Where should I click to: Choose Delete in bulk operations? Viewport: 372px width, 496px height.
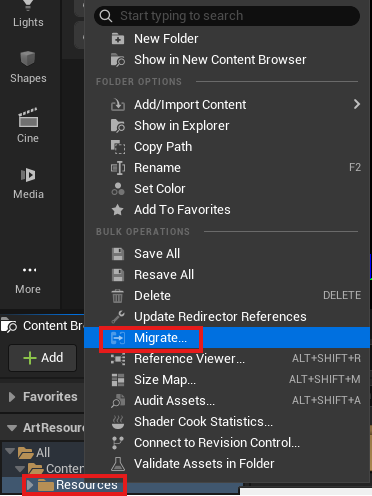(x=227, y=296)
